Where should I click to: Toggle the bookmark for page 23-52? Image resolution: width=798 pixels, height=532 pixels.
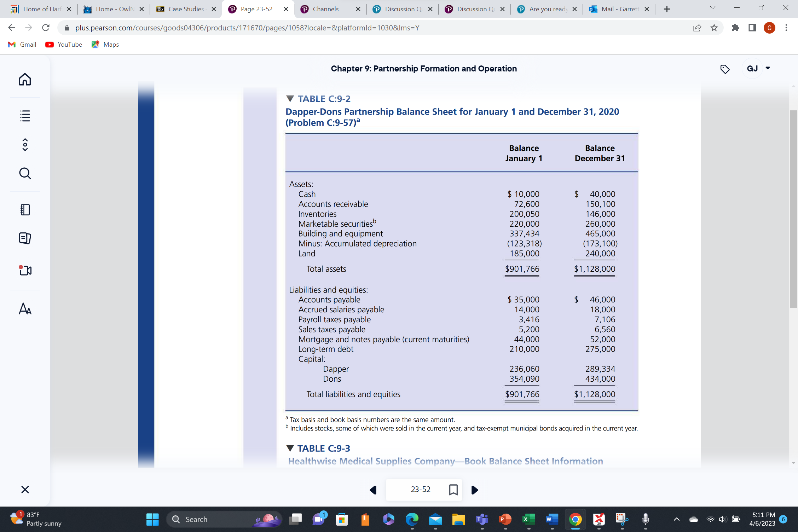tap(453, 490)
